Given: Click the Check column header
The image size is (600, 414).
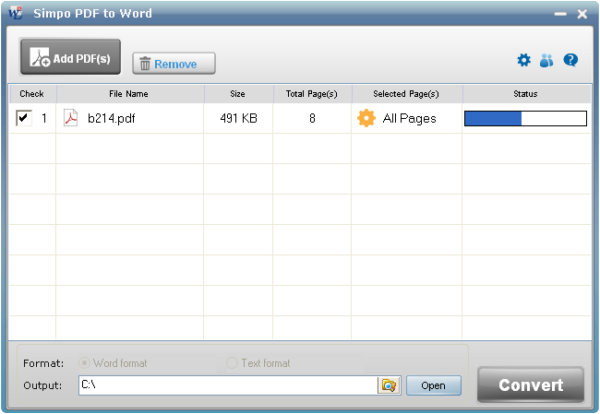Looking at the screenshot, I should pyautogui.click(x=32, y=94).
